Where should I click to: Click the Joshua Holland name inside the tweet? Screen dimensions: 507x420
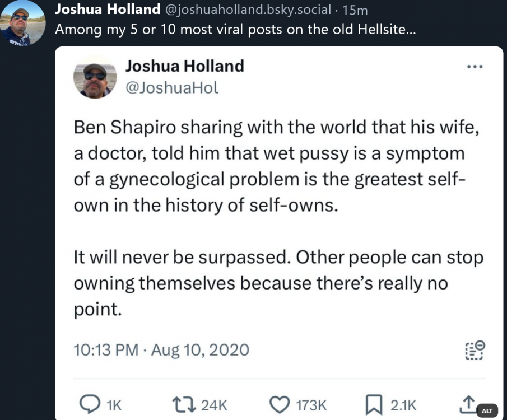(x=185, y=66)
